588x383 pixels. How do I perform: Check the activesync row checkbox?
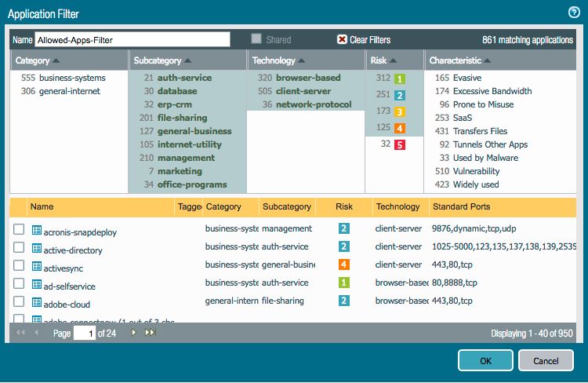coord(19,265)
